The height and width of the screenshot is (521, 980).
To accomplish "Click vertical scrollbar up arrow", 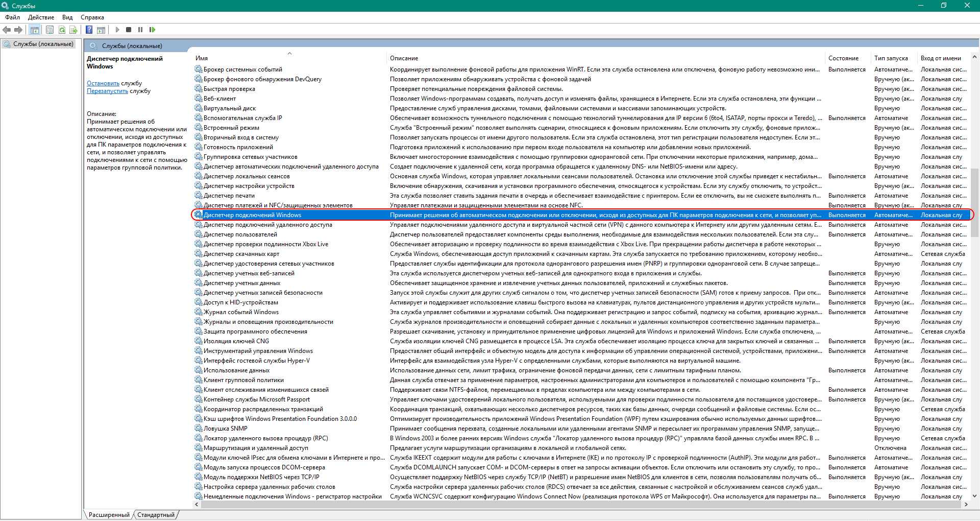I will click(974, 57).
